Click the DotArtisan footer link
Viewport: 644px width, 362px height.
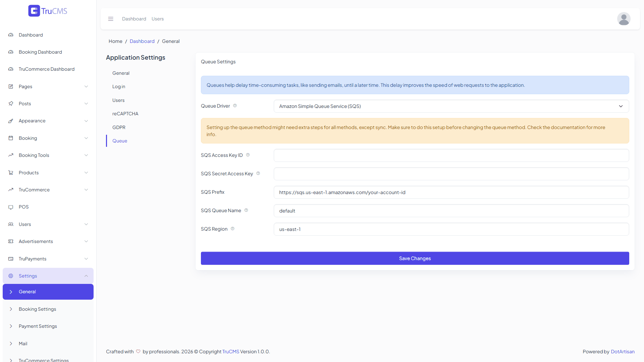623,352
